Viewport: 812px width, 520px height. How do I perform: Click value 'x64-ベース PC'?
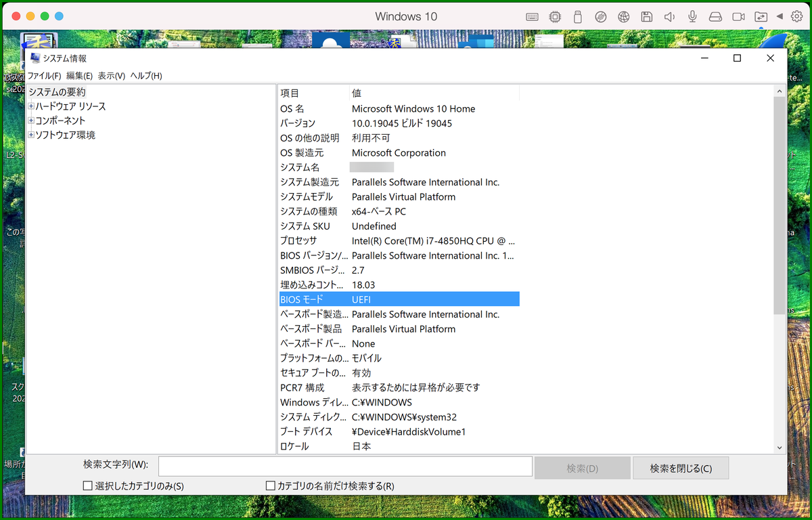tap(380, 211)
